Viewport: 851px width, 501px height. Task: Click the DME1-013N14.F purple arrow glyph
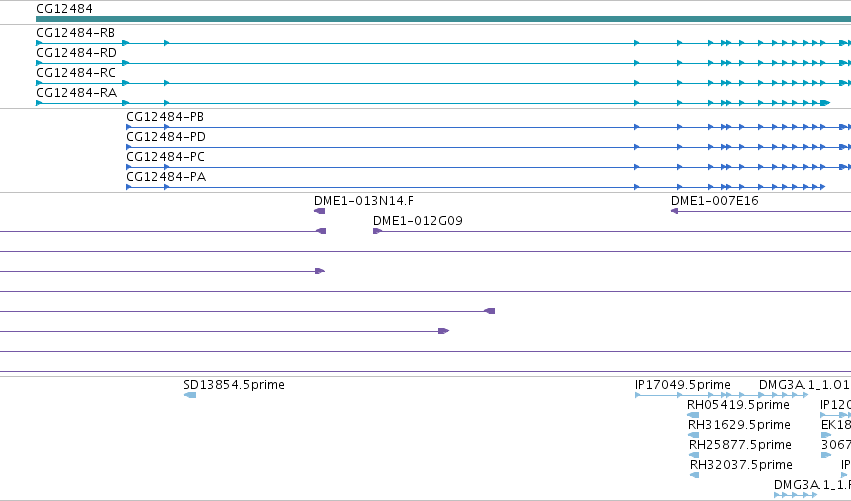[320, 211]
